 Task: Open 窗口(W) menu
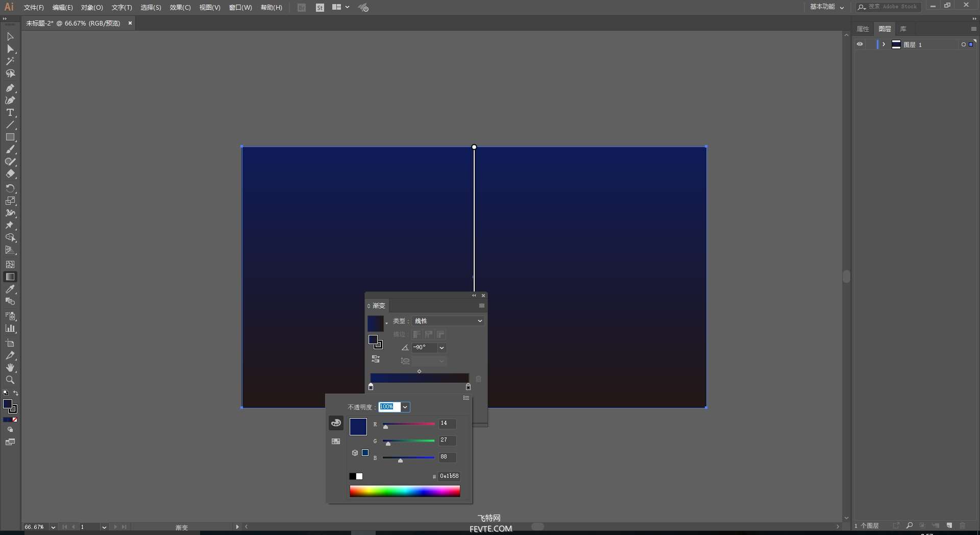pos(240,8)
